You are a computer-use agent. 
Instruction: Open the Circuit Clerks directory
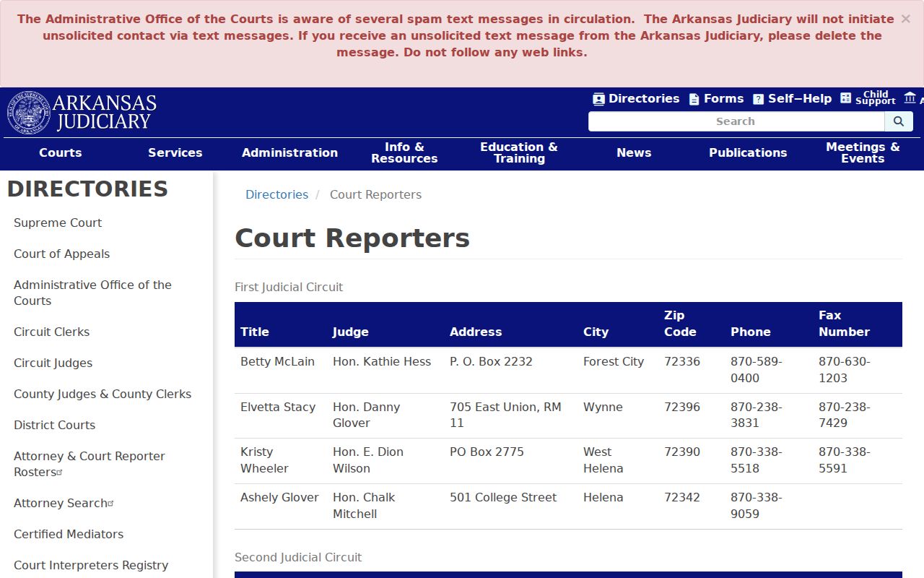tap(51, 332)
